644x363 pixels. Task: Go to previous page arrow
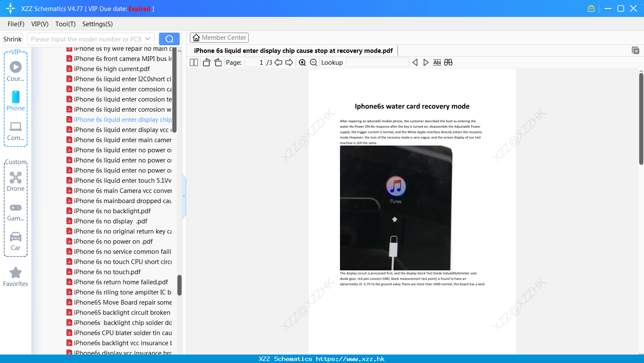[x=278, y=63]
